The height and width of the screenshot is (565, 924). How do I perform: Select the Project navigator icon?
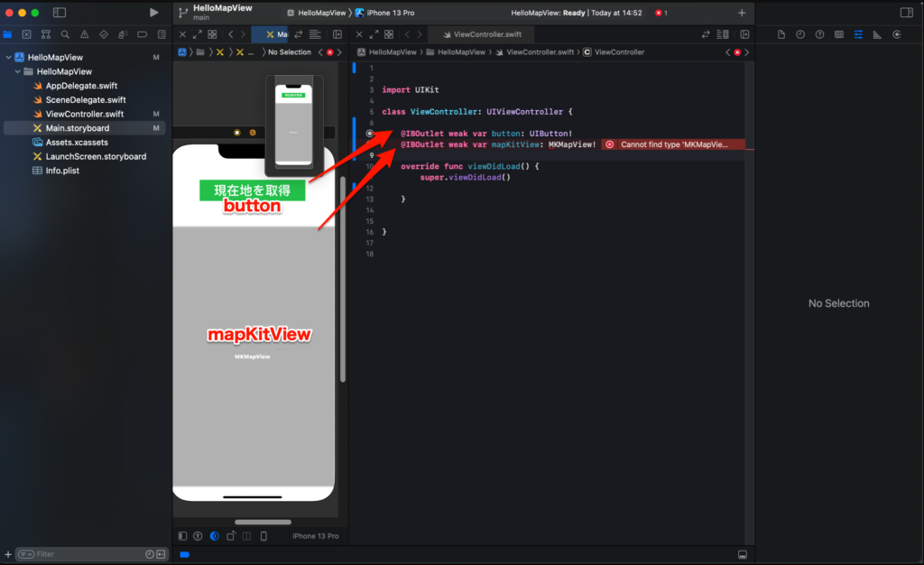click(x=7, y=33)
